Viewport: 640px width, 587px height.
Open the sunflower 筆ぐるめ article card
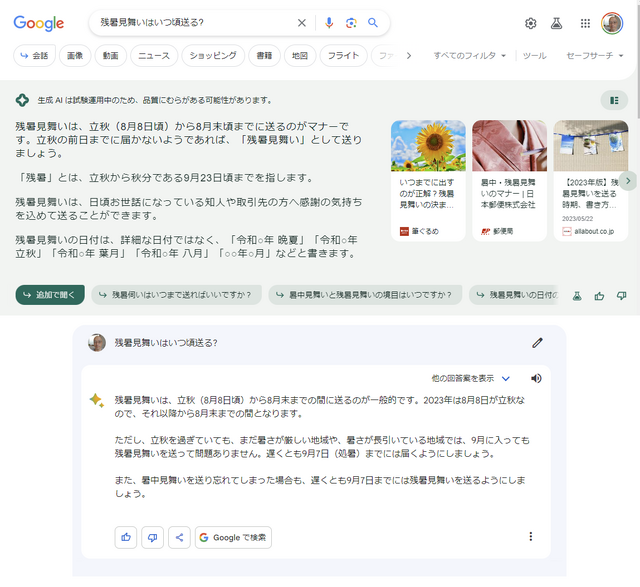pos(428,180)
